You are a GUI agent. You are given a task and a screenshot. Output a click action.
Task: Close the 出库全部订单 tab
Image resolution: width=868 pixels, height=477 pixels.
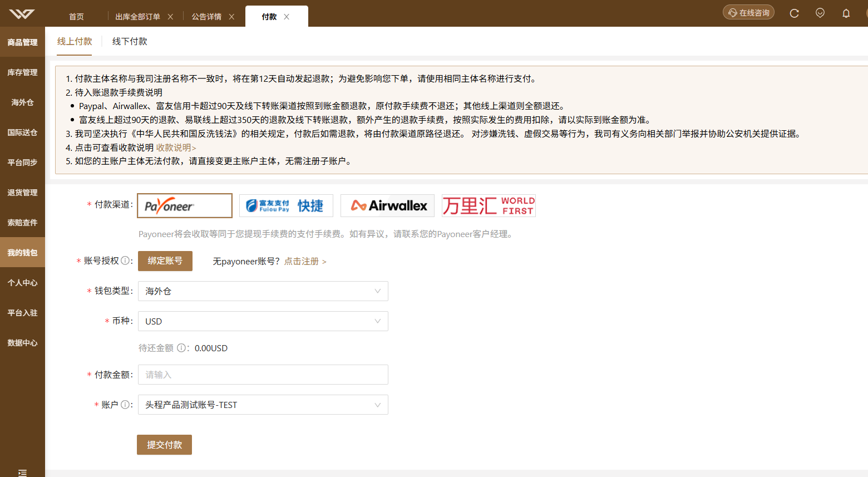170,17
